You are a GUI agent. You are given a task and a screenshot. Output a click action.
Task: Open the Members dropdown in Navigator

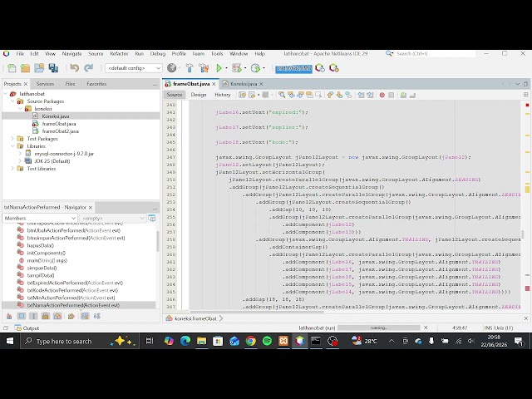pos(40,218)
